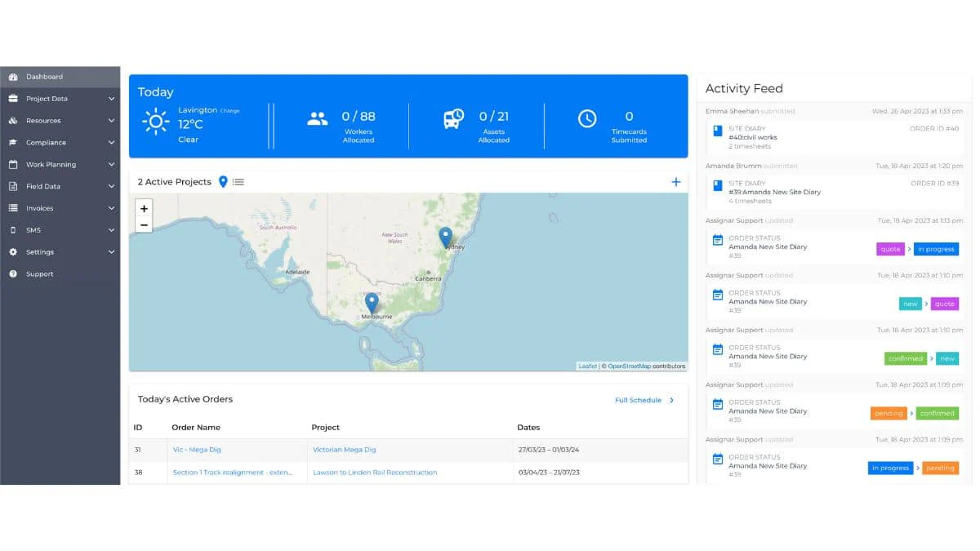Expand the SMS menu chevron
Screen dimensions: 980x551
point(111,230)
